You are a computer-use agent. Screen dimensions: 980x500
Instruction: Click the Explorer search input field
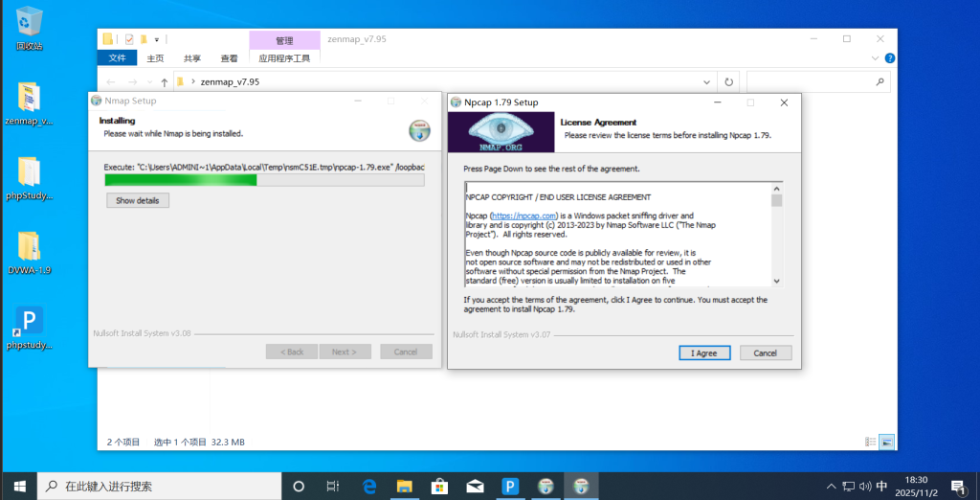(813, 82)
